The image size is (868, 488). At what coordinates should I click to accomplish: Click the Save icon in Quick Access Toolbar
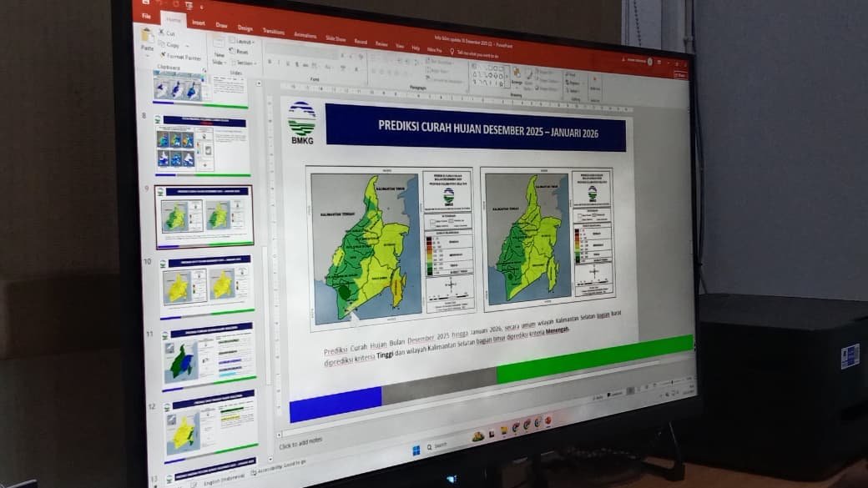145,3
